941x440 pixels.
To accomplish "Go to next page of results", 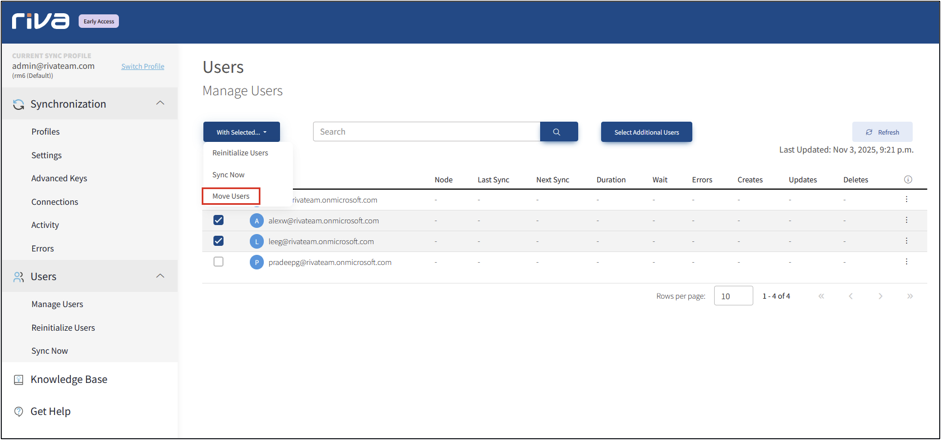I will (880, 296).
